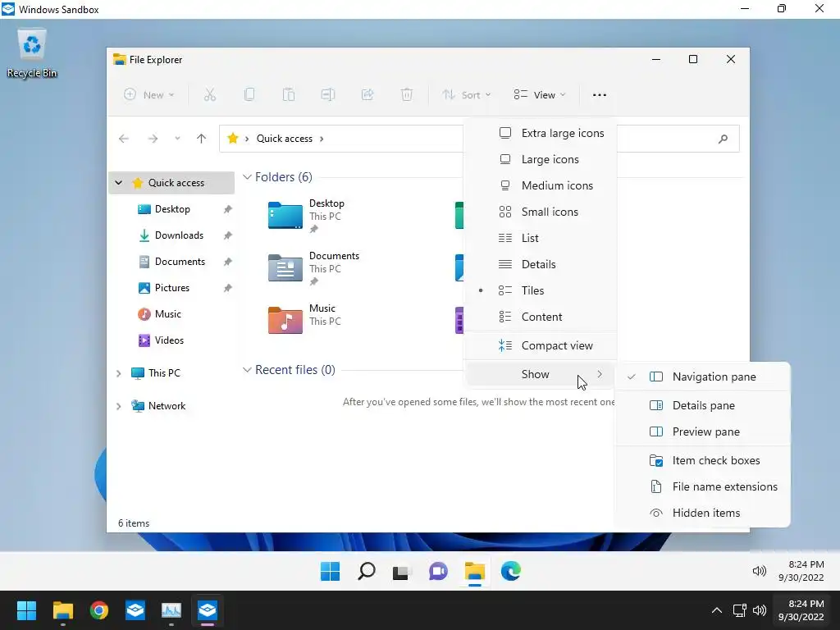Toggle Navigation pane visibility

point(703,377)
